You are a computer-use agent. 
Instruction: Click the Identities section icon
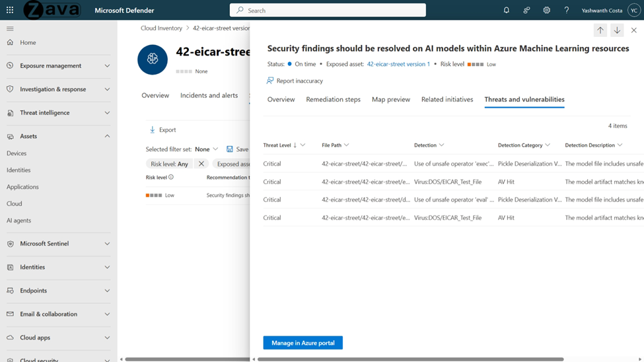click(x=11, y=267)
